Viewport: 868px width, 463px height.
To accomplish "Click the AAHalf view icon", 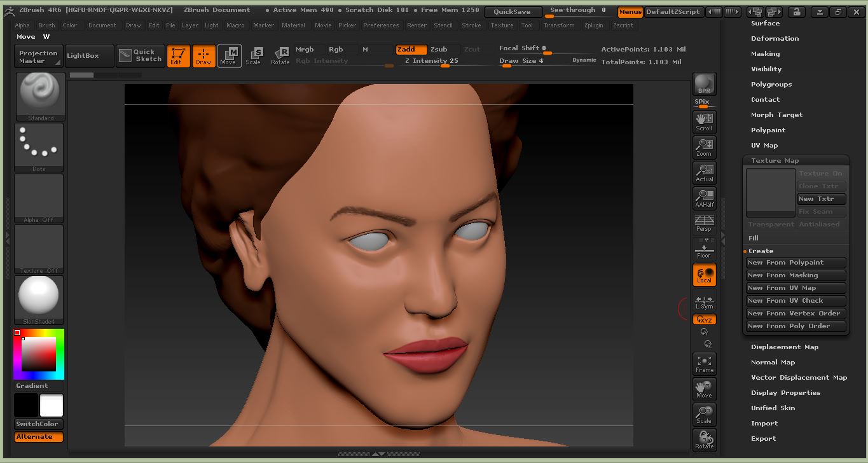I will [704, 198].
